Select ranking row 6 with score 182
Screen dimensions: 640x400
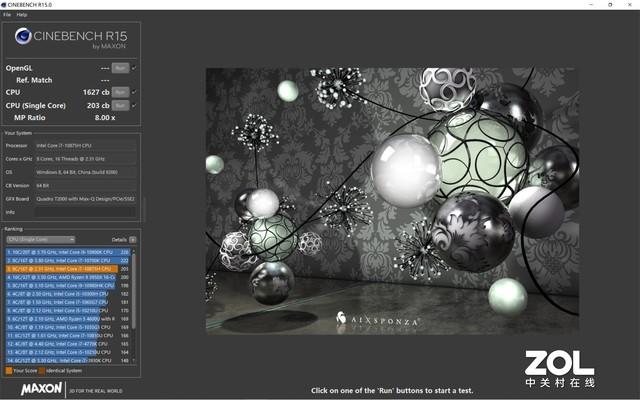68,294
